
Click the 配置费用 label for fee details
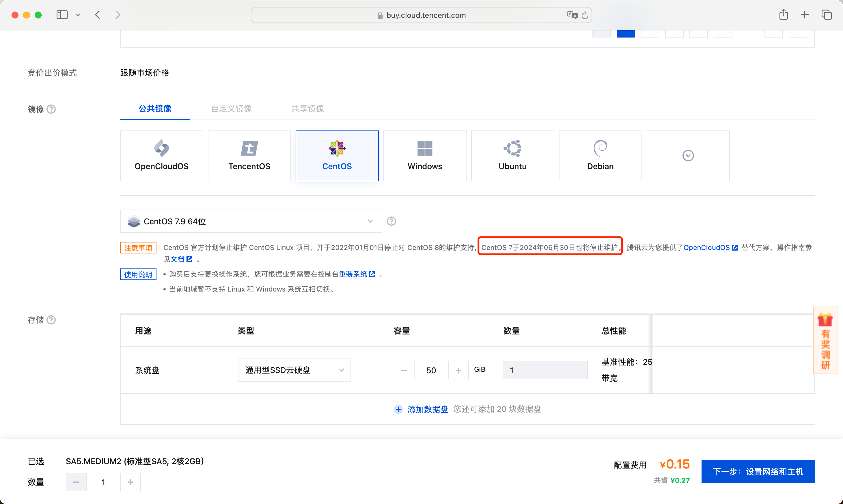[630, 465]
